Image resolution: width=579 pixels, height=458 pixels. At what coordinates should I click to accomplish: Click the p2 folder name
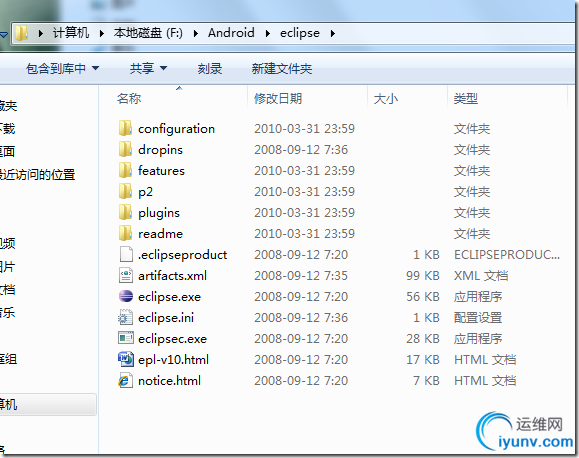145,192
